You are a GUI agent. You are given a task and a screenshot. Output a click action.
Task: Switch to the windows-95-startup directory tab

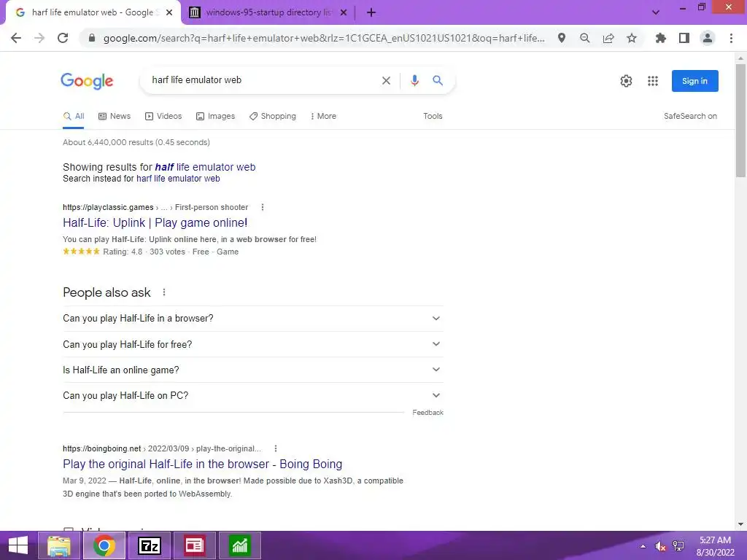click(267, 12)
